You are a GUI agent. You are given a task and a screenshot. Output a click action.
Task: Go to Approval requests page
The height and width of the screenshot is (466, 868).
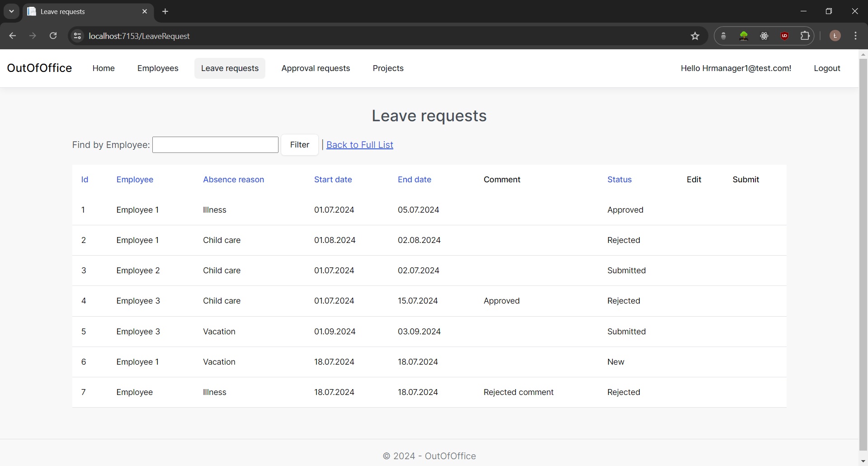tap(316, 68)
